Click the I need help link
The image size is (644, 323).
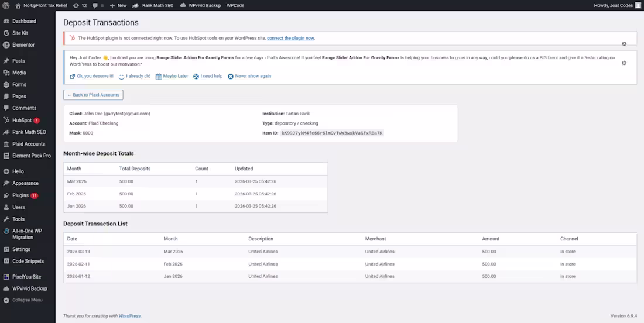pyautogui.click(x=208, y=76)
